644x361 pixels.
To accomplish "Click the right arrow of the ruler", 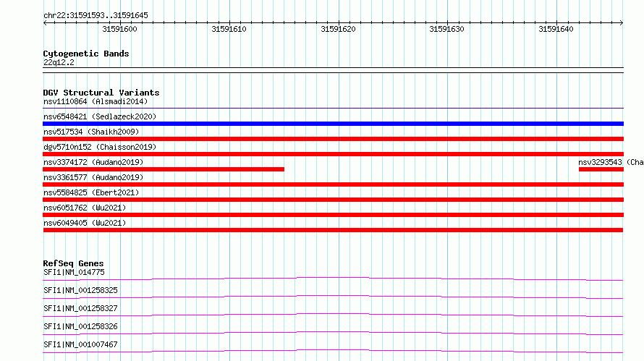I will (x=622, y=22).
